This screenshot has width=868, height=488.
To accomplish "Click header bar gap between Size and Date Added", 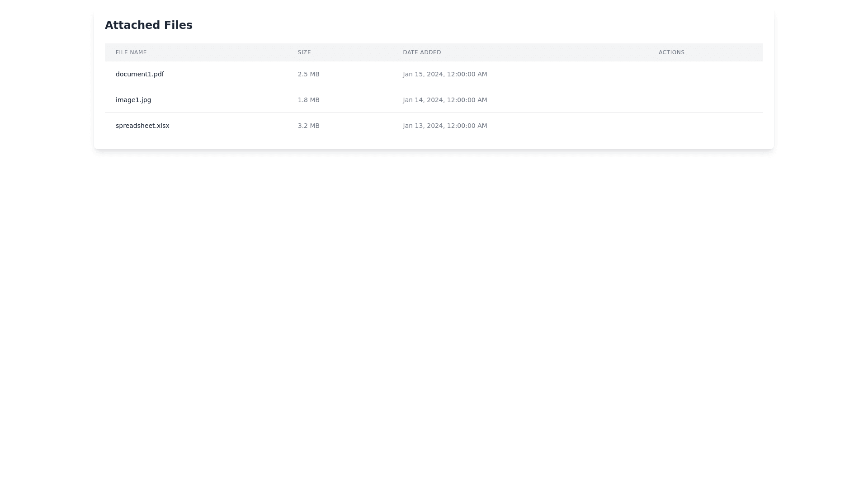I will tap(357, 52).
